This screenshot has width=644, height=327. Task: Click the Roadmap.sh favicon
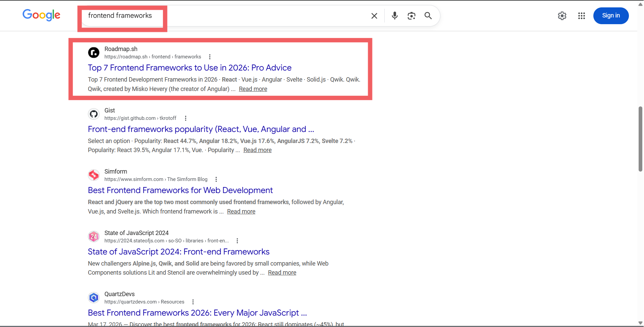point(94,52)
